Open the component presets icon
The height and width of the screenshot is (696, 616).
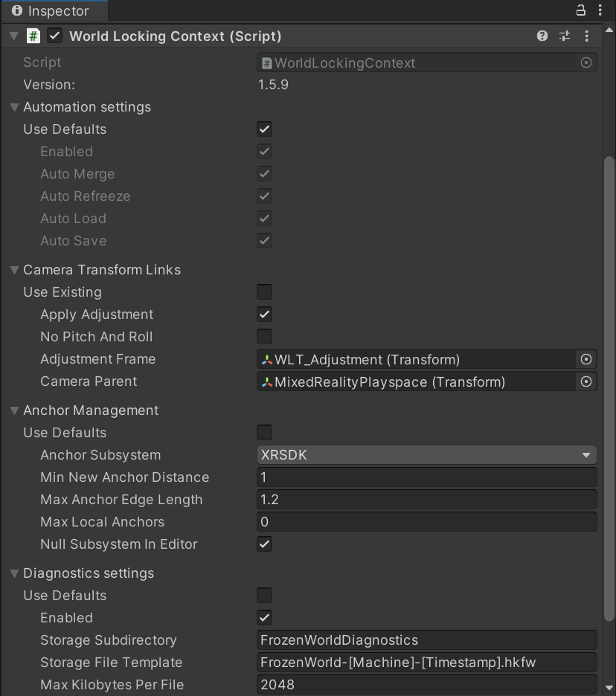[564, 36]
